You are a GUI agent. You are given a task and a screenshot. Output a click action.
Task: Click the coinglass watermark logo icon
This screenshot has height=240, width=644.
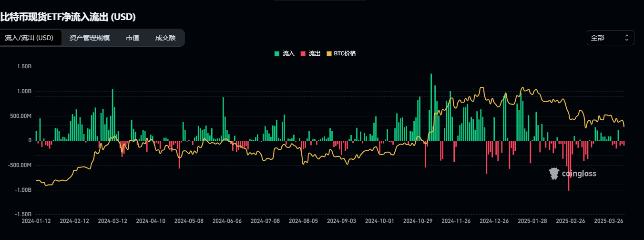point(554,174)
